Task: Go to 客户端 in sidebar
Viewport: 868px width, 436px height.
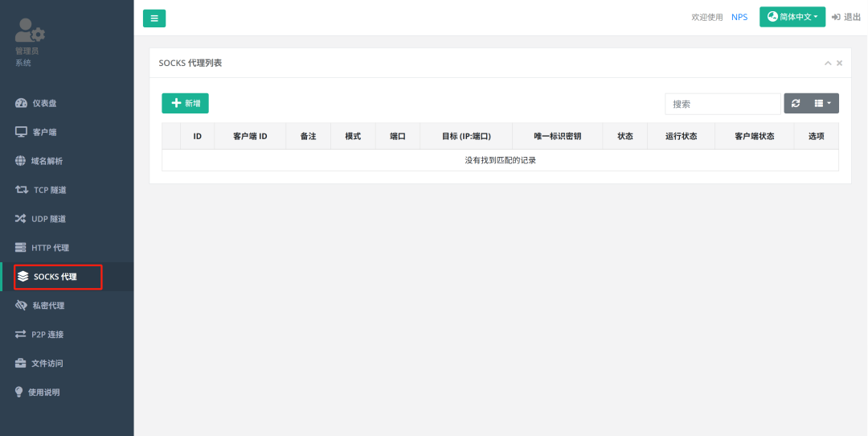Action: point(67,132)
